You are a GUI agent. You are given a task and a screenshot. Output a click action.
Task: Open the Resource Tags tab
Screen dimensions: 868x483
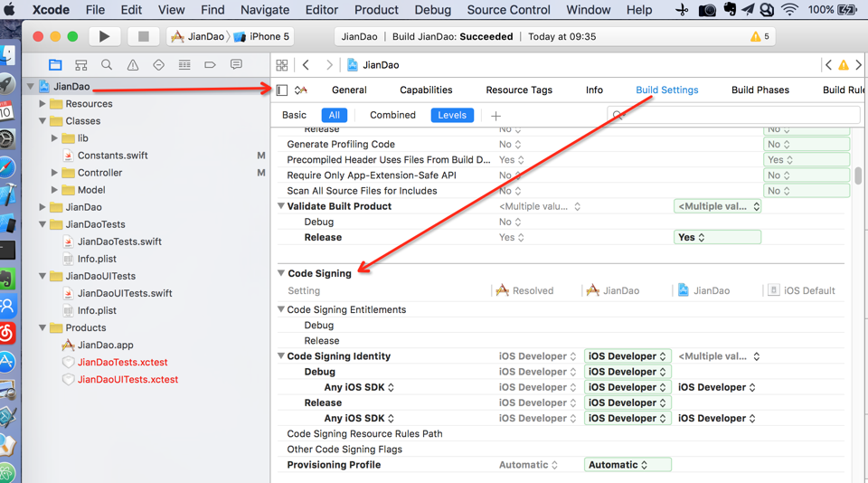pyautogui.click(x=519, y=90)
